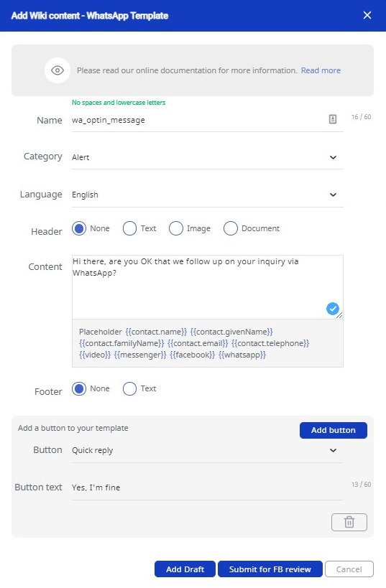Insert the {{whatsapp}} placeholder
Viewport: 386px width, 588px height.
click(x=242, y=355)
